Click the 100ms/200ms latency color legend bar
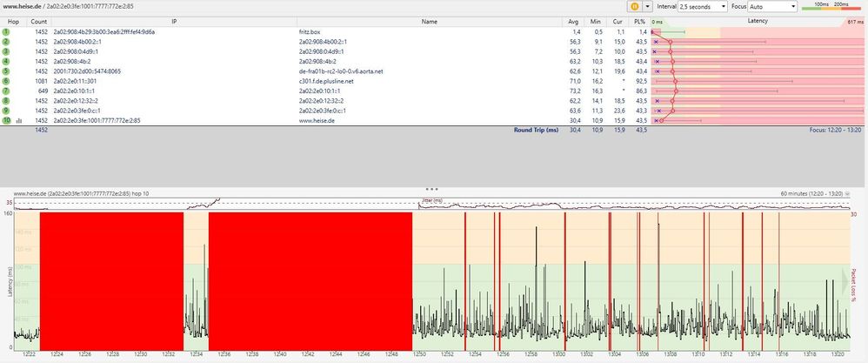The width and height of the screenshot is (868, 363). click(832, 7)
